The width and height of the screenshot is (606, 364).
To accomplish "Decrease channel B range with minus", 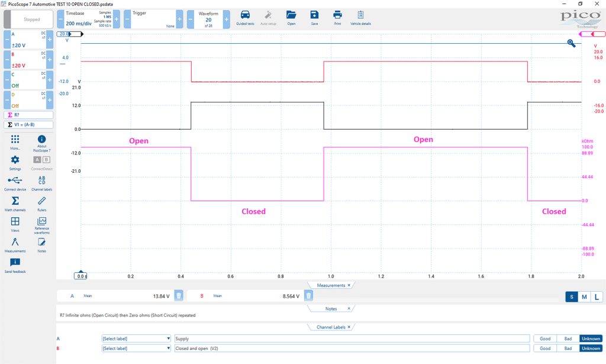I will [x=7, y=60].
